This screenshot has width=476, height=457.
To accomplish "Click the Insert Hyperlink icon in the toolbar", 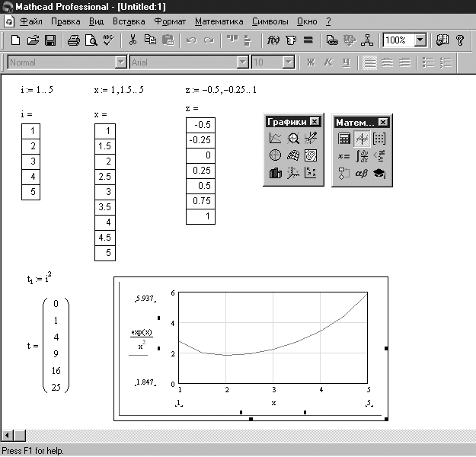I will click(x=332, y=40).
